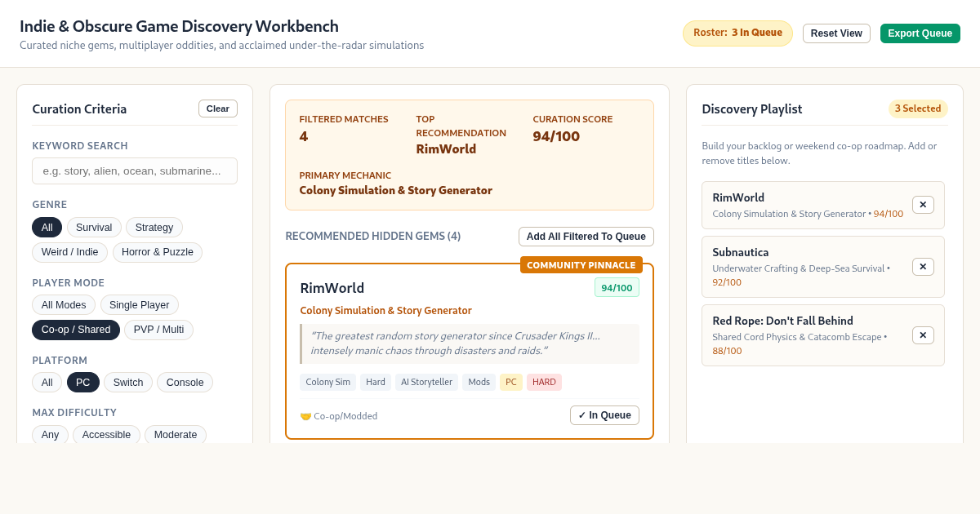
Task: Select PVP / Multi player mode
Action: click(158, 330)
